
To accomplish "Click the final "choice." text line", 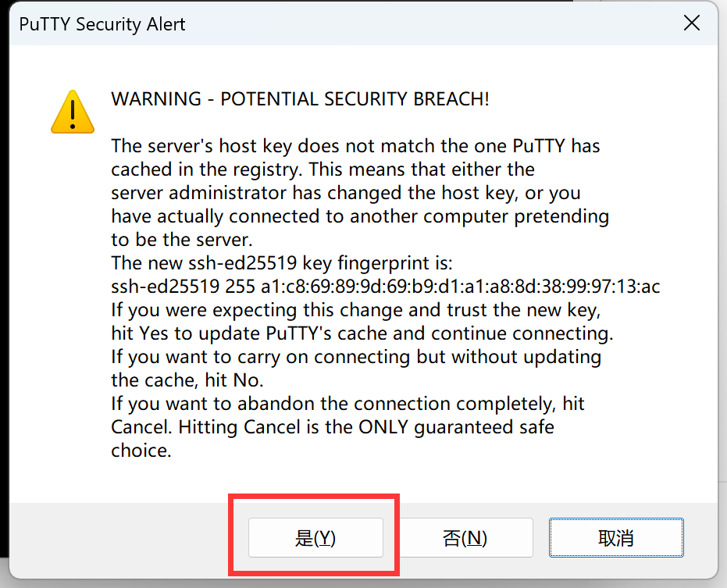I will pyautogui.click(x=141, y=451).
